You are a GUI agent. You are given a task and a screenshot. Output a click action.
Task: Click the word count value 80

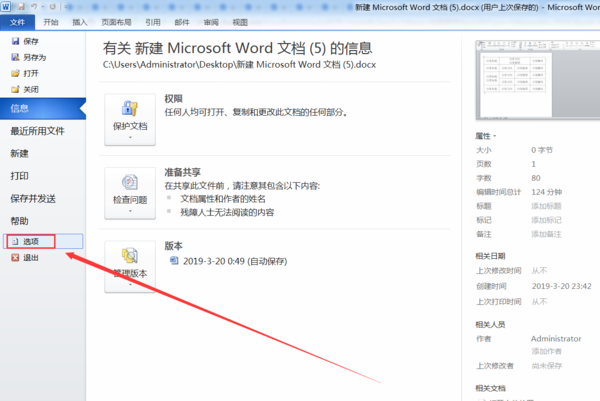tap(536, 178)
